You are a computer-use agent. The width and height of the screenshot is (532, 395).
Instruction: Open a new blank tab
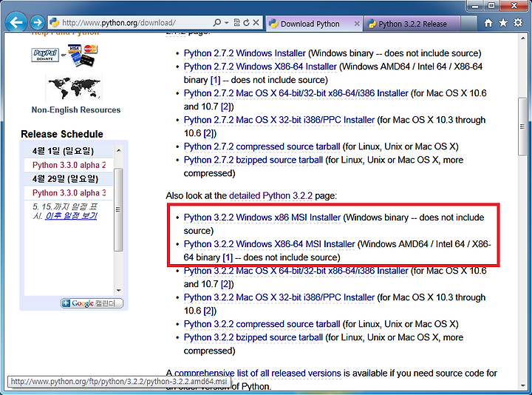coord(469,24)
